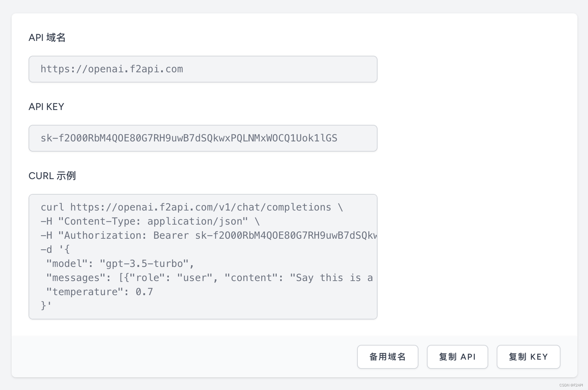Click the Authorization Bearer line

(209, 236)
